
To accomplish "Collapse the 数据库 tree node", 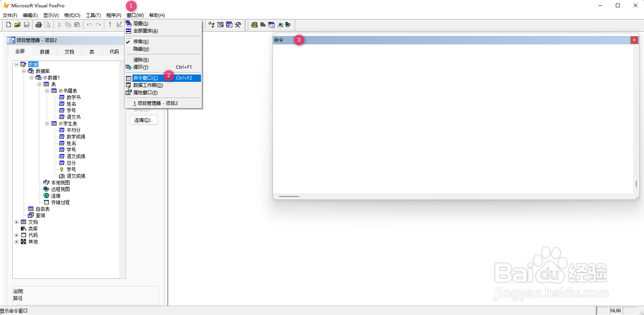I will pyautogui.click(x=24, y=71).
